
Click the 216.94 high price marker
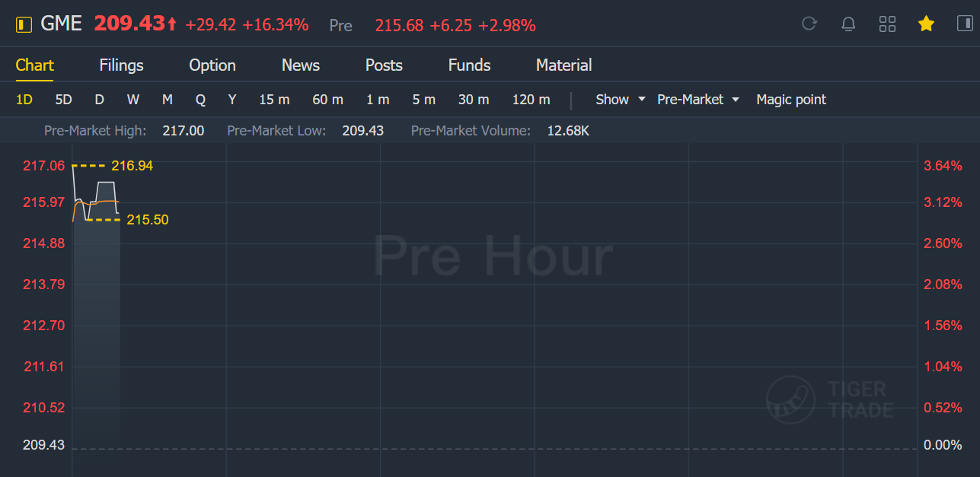132,166
